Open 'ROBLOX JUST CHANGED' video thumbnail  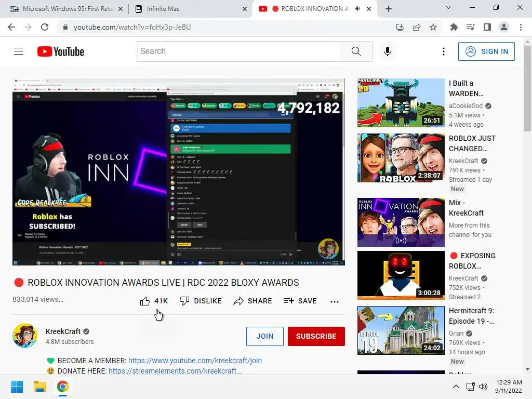pos(401,158)
